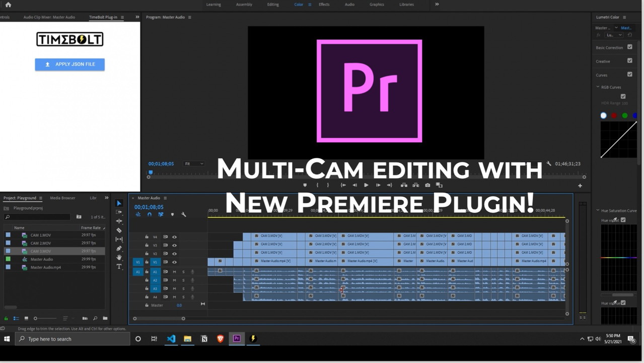Select the red channel curve swatch
Viewport: 644px width, 363px height.
[x=614, y=115]
